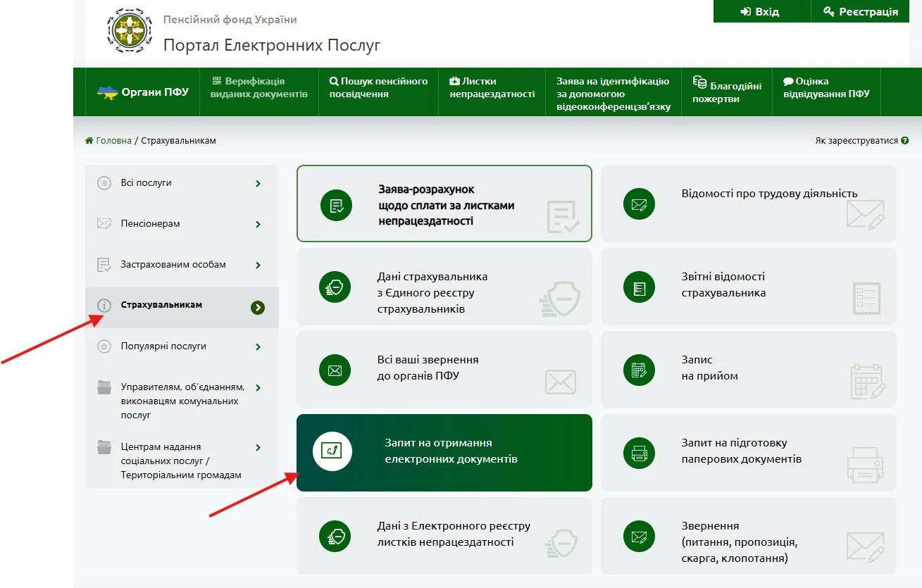
Task: Expand the Пенсіонерам sidebar arrow
Action: click(x=258, y=225)
